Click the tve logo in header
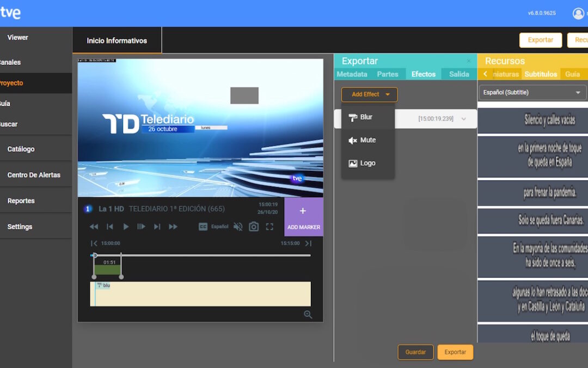Viewport: 588px width, 368px height. pos(10,13)
